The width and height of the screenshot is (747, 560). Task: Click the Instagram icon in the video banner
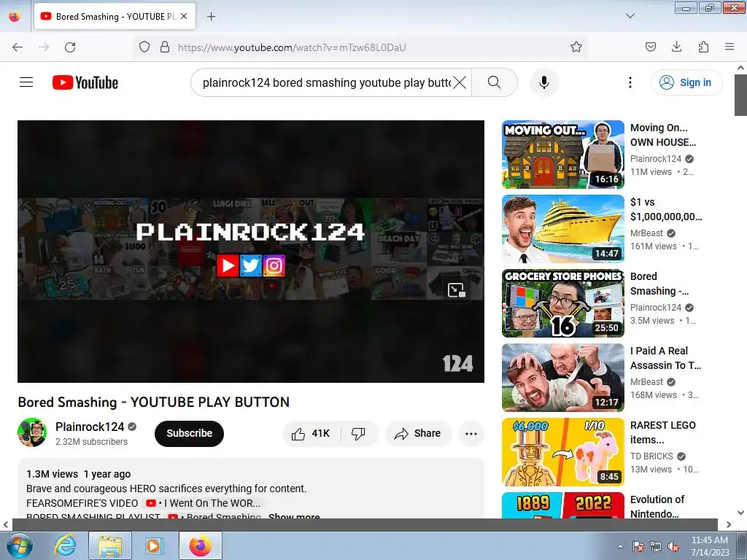pos(274,265)
